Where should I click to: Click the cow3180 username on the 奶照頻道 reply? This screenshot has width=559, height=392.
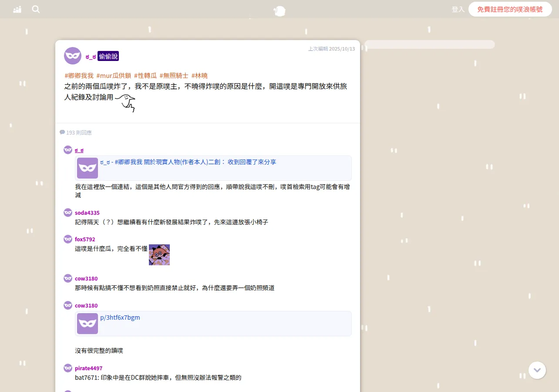[x=86, y=278]
